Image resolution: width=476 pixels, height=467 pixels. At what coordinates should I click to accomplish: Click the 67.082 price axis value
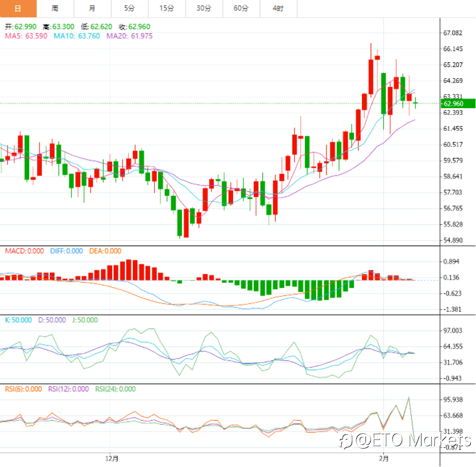453,33
